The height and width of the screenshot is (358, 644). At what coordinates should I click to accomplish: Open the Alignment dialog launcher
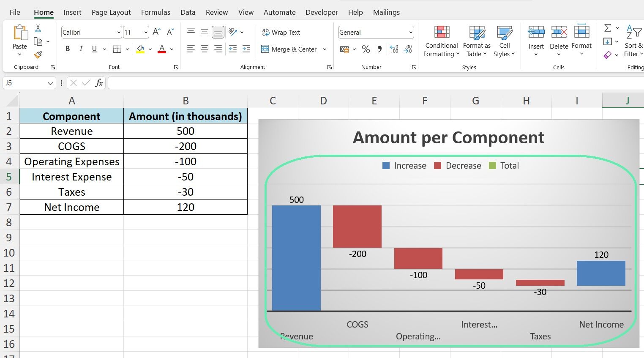pyautogui.click(x=330, y=67)
